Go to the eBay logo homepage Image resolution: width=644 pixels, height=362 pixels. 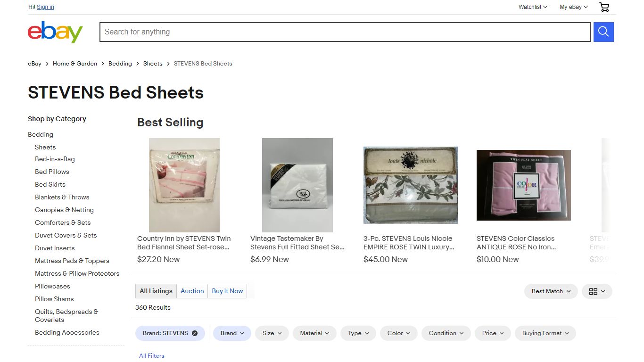(55, 32)
